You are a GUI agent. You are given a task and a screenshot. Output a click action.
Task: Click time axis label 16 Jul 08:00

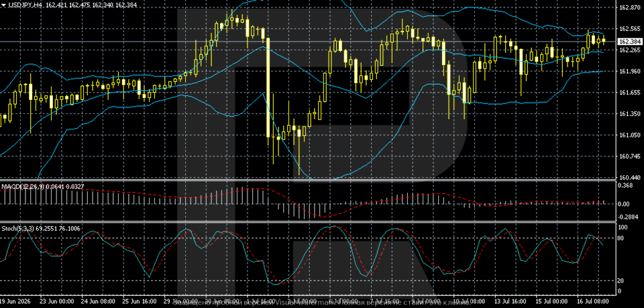[x=592, y=301]
